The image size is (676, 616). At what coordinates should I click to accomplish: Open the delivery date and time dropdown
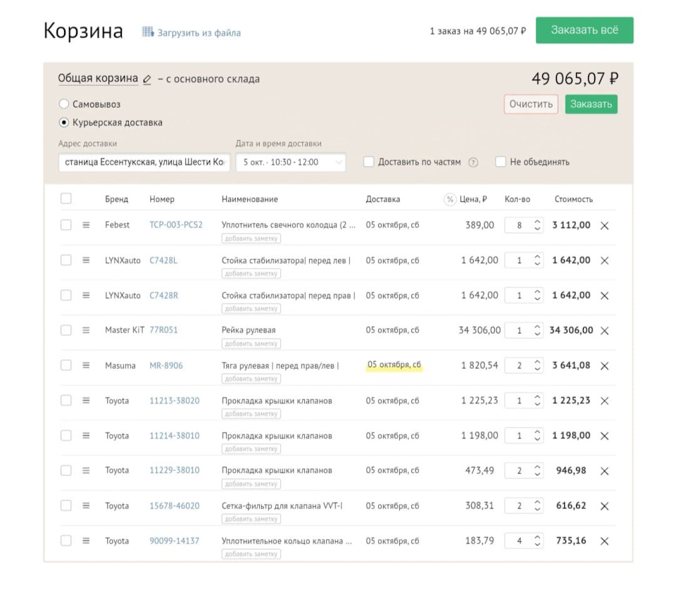tap(290, 162)
